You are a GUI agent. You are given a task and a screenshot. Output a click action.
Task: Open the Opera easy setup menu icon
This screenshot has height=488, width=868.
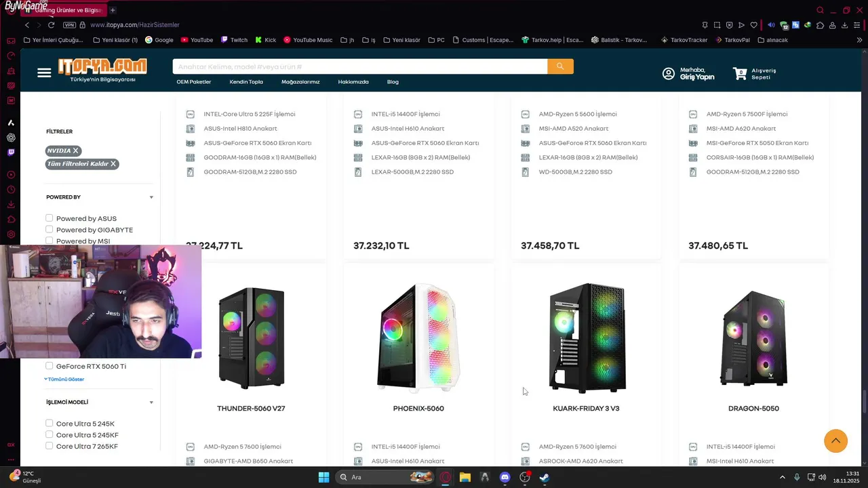(858, 25)
